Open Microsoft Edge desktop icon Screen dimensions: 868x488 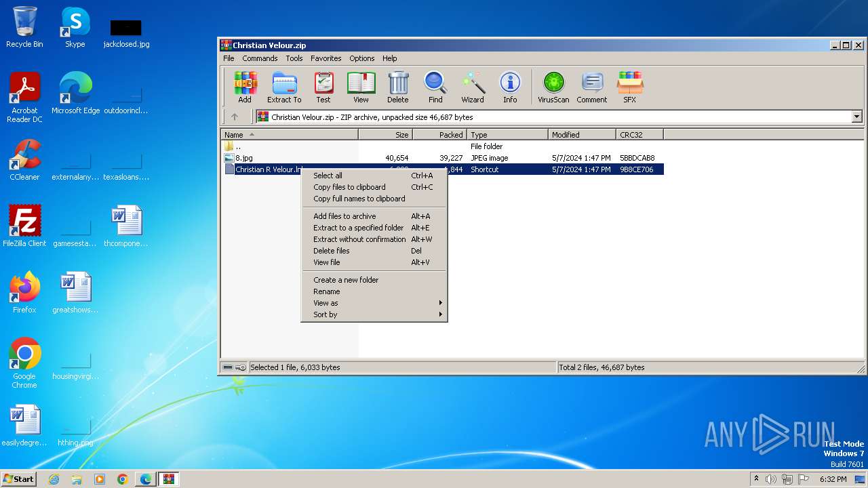[75, 93]
